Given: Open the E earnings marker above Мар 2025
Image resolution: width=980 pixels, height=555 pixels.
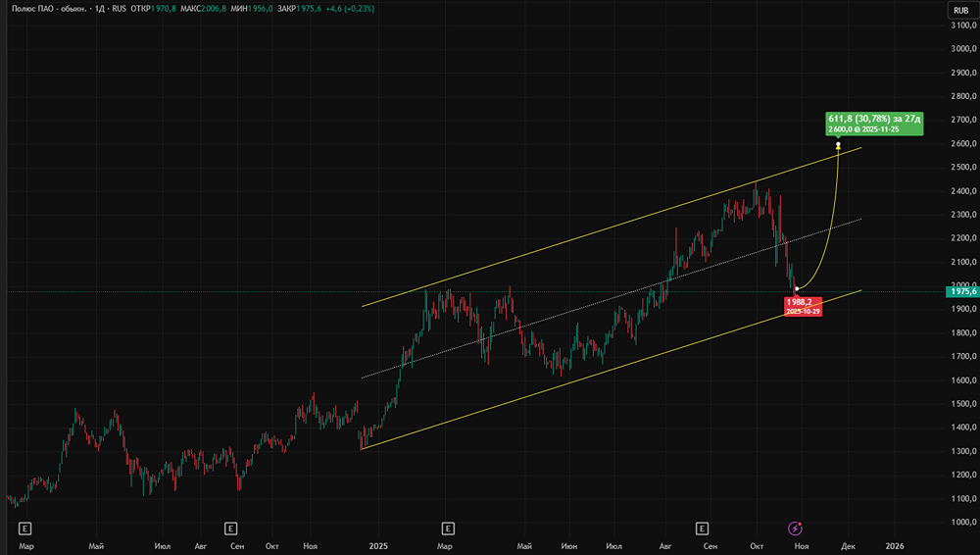Looking at the screenshot, I should point(448,529).
